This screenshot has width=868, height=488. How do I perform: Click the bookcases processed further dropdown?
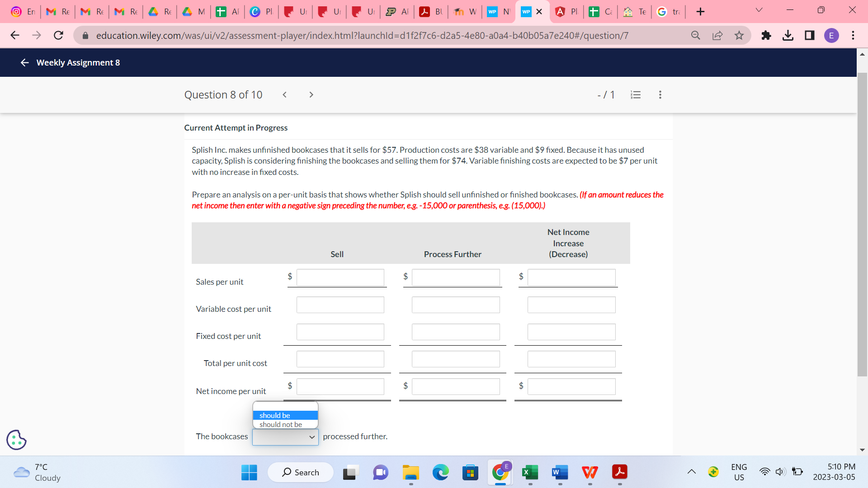click(x=285, y=437)
